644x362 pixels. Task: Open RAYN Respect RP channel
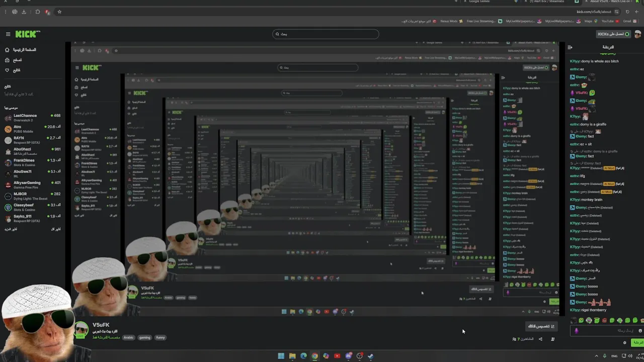point(32,140)
